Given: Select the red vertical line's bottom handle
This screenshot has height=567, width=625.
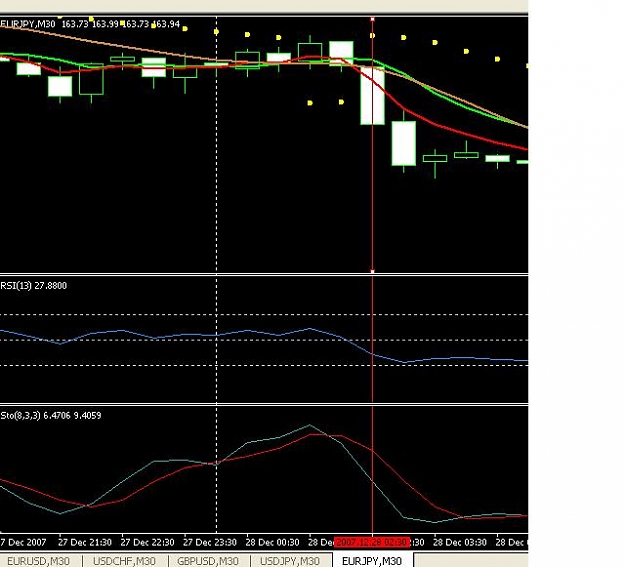Looking at the screenshot, I should (373, 271).
